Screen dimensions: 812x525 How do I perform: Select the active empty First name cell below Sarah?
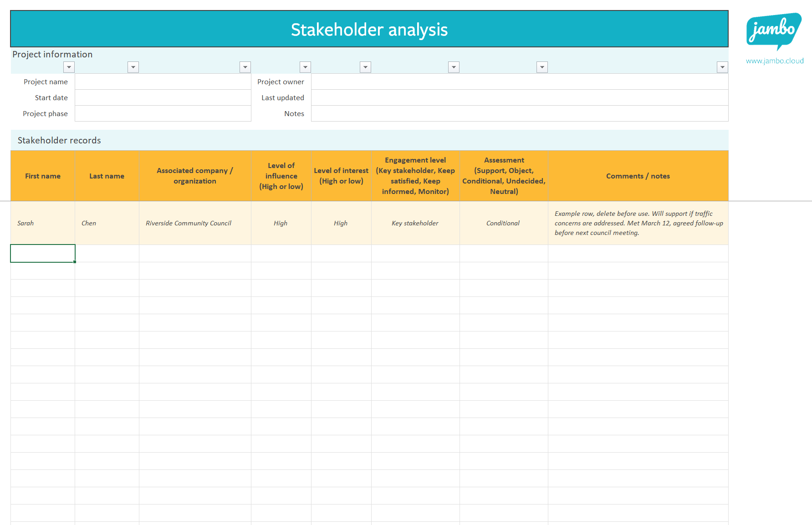(x=43, y=254)
